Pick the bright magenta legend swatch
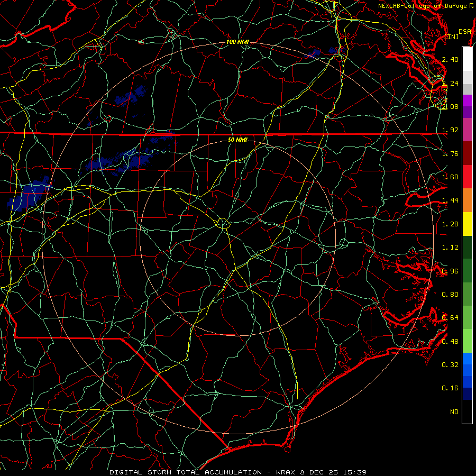The width and height of the screenshot is (476, 476). click(x=467, y=100)
